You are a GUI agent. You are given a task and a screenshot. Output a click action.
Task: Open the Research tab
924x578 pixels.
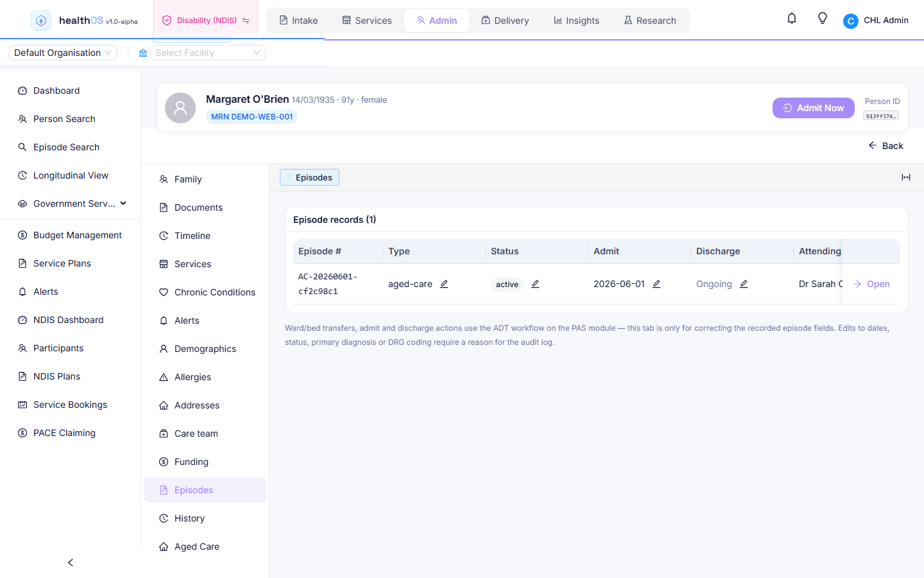pos(650,21)
